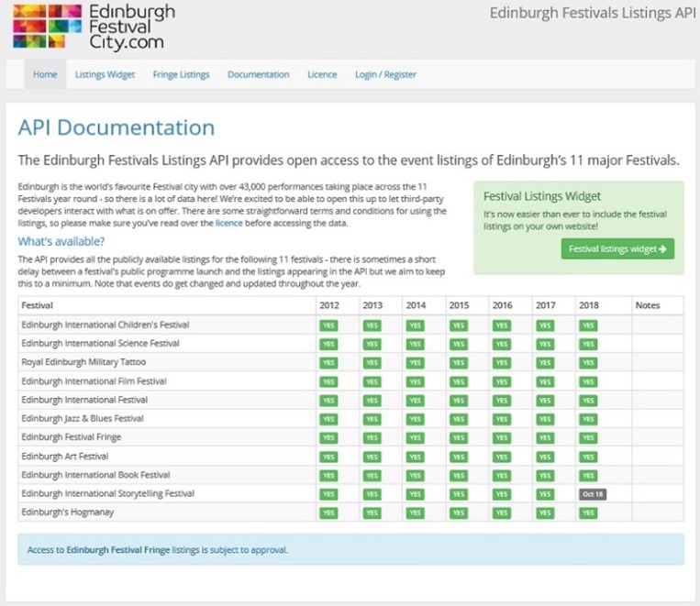Viewport: 700px width, 606px height.
Task: Click the Festival listings widget button
Action: tap(617, 249)
